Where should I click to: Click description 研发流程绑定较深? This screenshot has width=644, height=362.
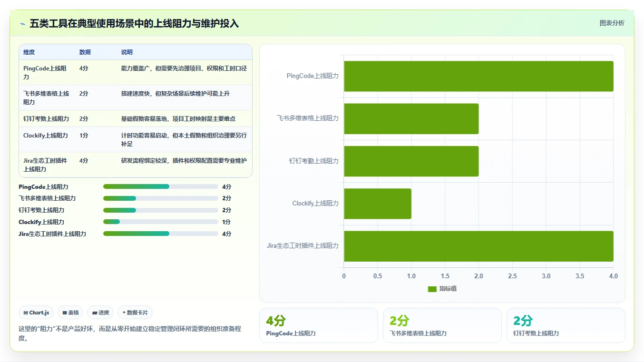[x=184, y=161]
